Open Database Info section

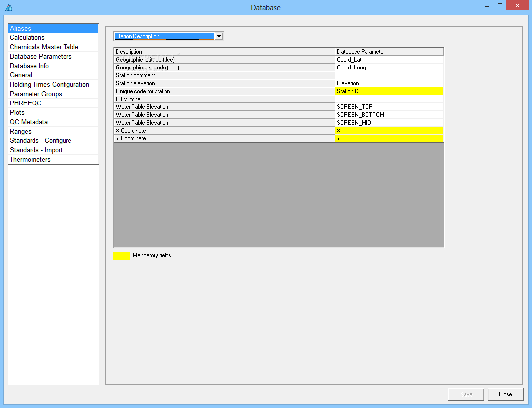pos(53,66)
